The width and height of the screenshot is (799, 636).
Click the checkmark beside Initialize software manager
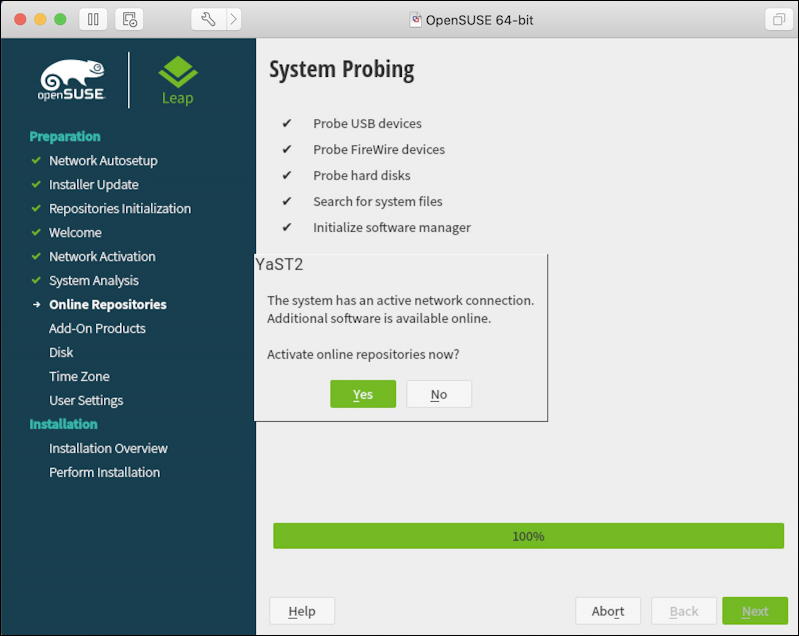pyautogui.click(x=287, y=227)
